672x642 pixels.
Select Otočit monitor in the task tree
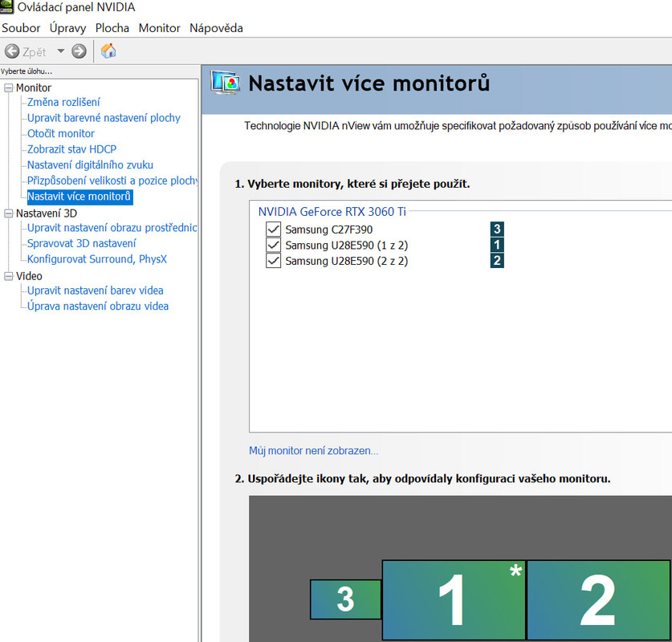pos(61,134)
